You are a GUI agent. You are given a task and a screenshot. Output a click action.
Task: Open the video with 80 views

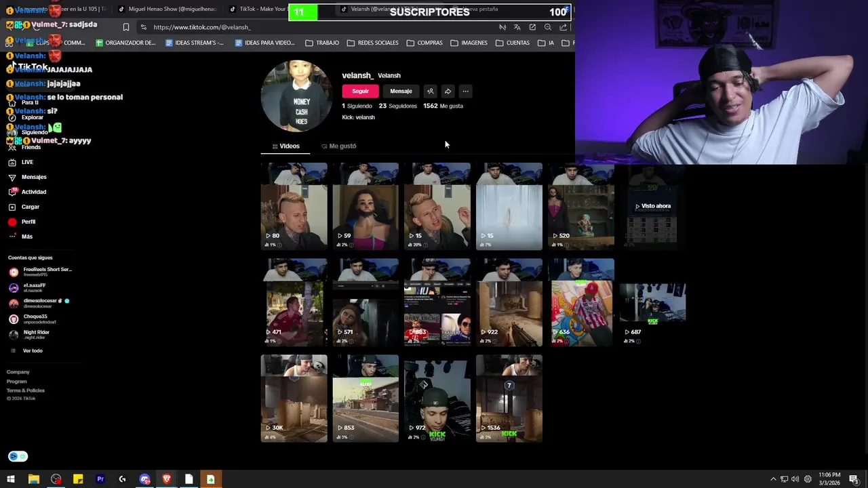point(294,206)
